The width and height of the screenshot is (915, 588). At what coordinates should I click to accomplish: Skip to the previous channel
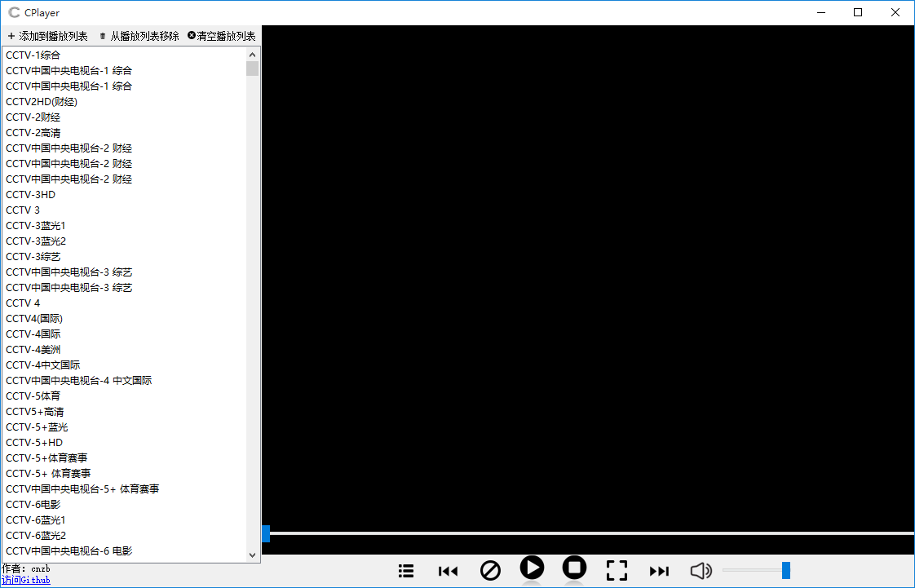[x=448, y=571]
